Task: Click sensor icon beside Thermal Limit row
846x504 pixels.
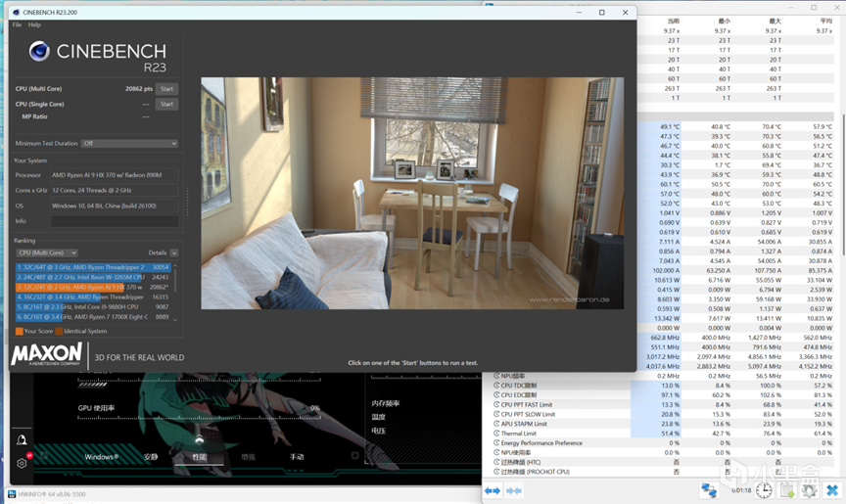Action: pyautogui.click(x=496, y=434)
